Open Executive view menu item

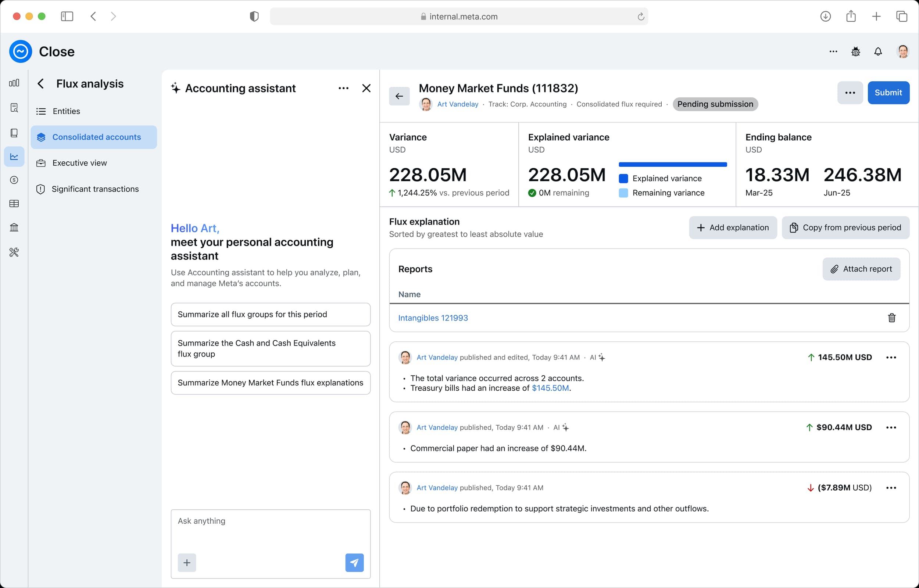point(94,163)
